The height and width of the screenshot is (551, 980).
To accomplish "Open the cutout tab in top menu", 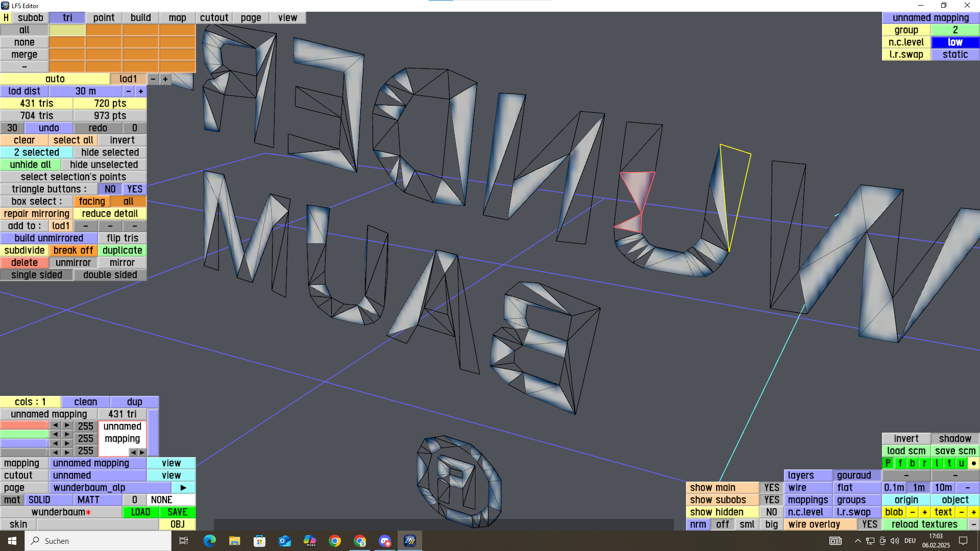I will [214, 18].
